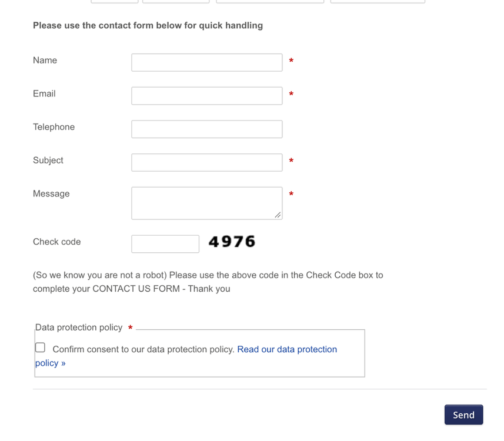Click inside the Message text area

click(206, 203)
